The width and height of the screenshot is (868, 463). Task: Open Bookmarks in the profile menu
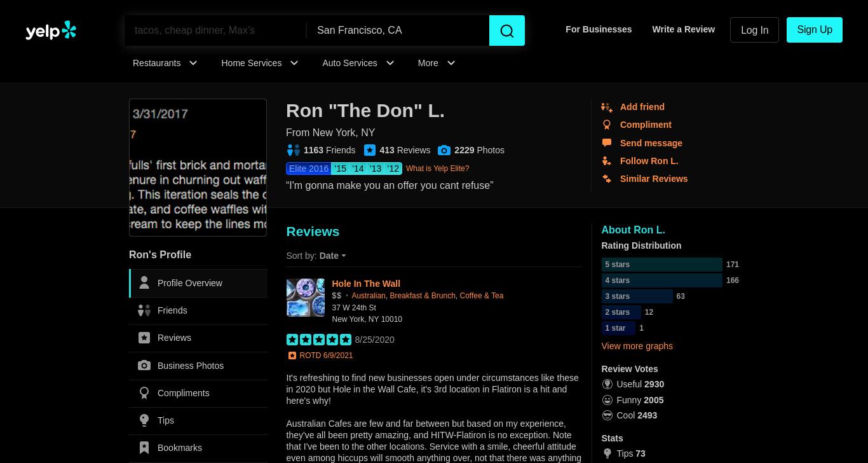[x=198, y=448]
